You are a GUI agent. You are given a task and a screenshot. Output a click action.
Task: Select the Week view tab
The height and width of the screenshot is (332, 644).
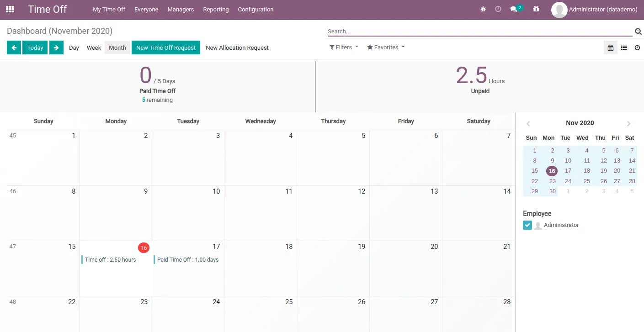point(94,47)
